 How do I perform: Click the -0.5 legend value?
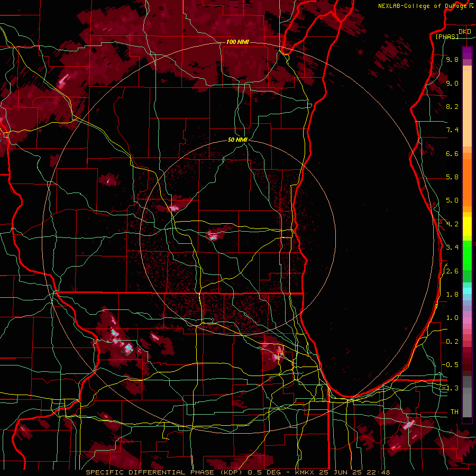450,365
